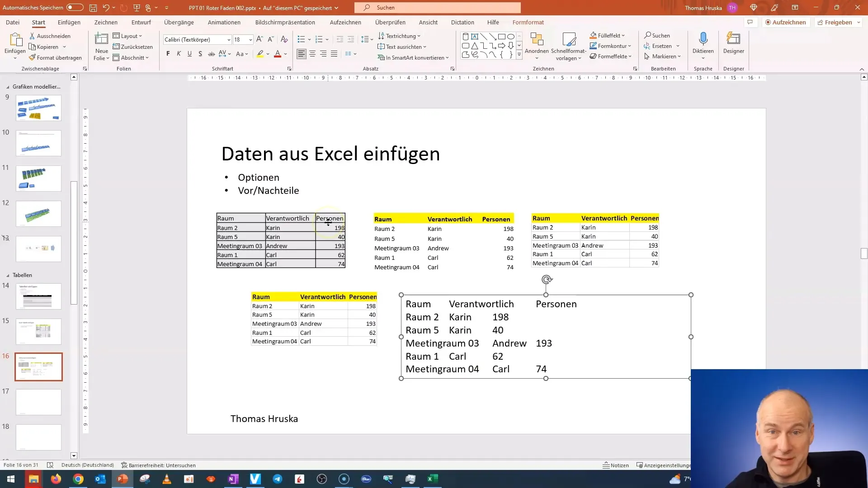Open the Anordnen menu
Screen dimensions: 868x488
(x=537, y=47)
